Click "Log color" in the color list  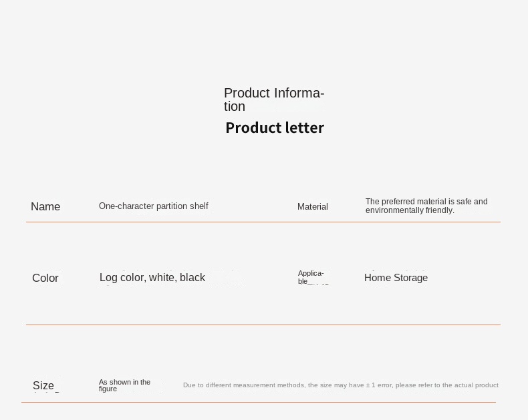click(x=121, y=278)
